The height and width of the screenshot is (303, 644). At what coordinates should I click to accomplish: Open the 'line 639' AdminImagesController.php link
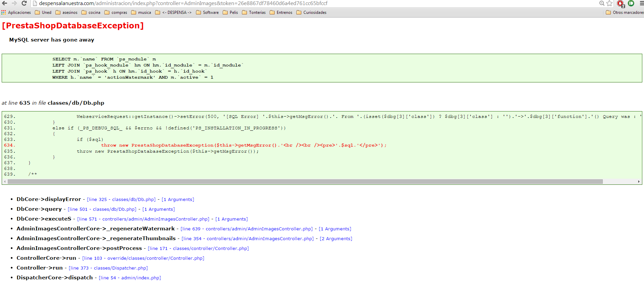click(247, 229)
